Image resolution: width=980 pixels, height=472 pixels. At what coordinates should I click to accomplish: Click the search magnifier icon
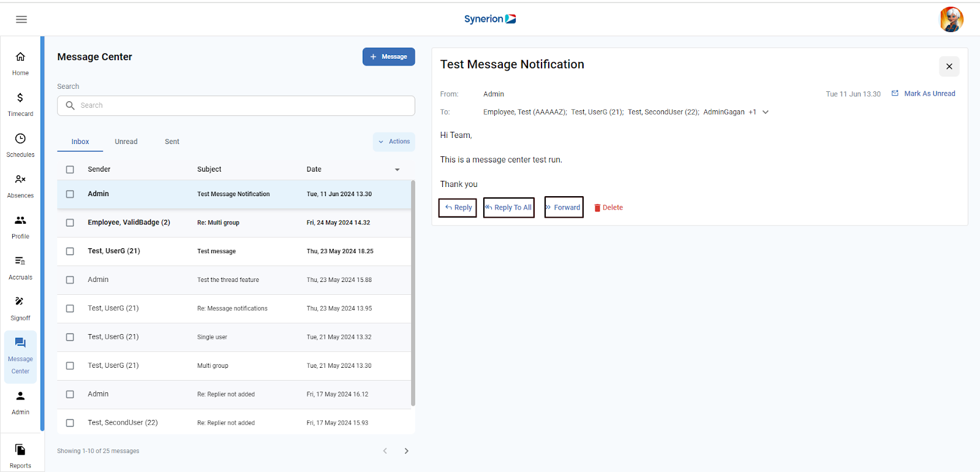(x=70, y=105)
